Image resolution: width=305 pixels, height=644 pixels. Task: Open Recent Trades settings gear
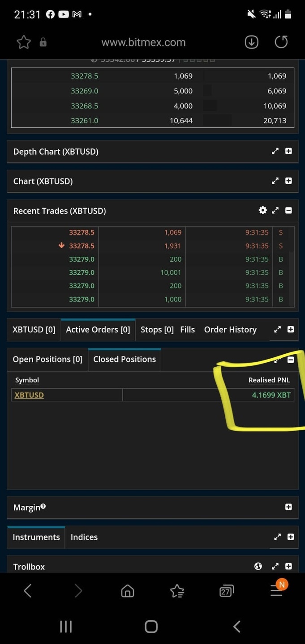[x=263, y=210]
